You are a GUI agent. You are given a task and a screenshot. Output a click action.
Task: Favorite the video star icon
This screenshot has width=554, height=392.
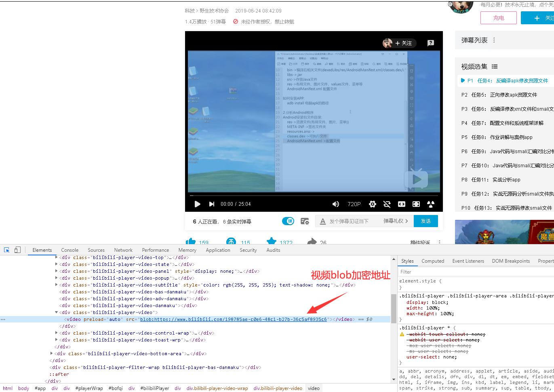tap(272, 241)
